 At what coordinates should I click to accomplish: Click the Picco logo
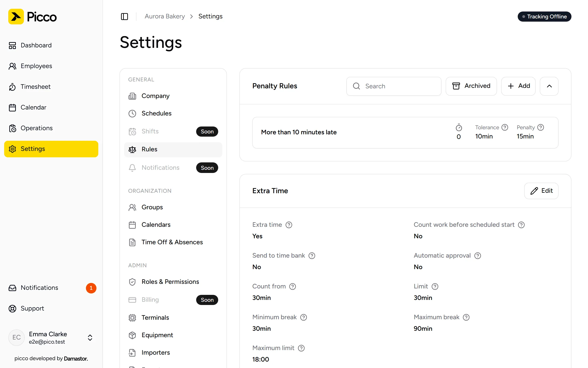pos(32,17)
